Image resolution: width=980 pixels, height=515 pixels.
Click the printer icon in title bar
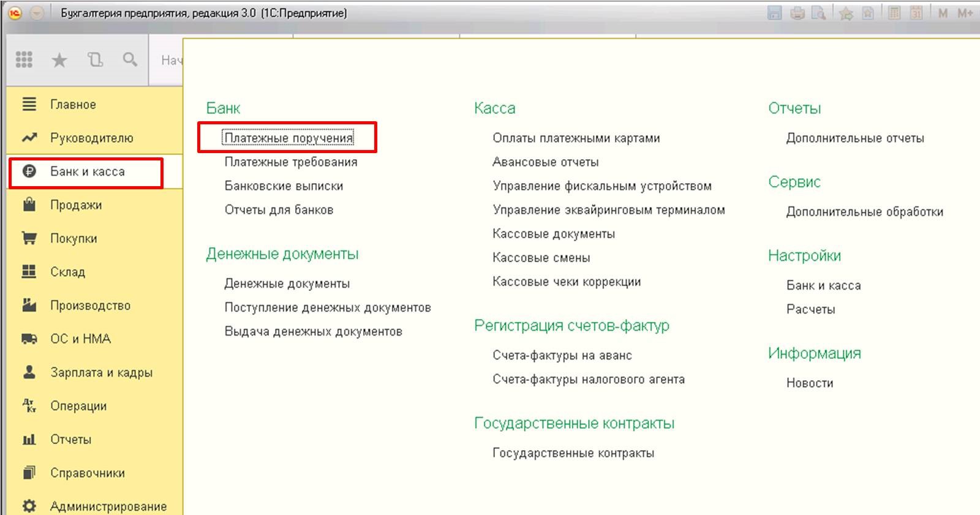[x=797, y=13]
